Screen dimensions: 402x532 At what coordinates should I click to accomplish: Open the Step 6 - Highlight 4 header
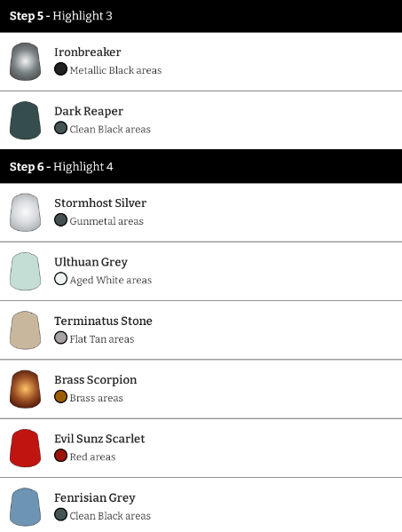(x=201, y=167)
